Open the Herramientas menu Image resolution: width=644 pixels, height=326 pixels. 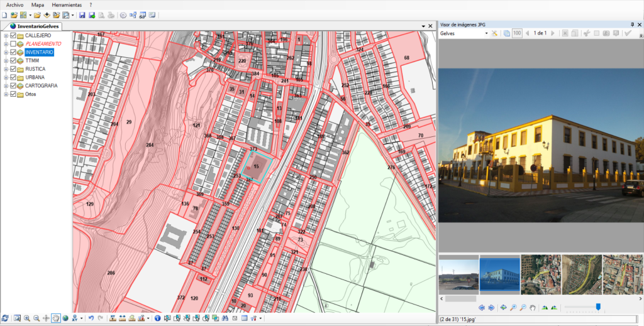66,4
